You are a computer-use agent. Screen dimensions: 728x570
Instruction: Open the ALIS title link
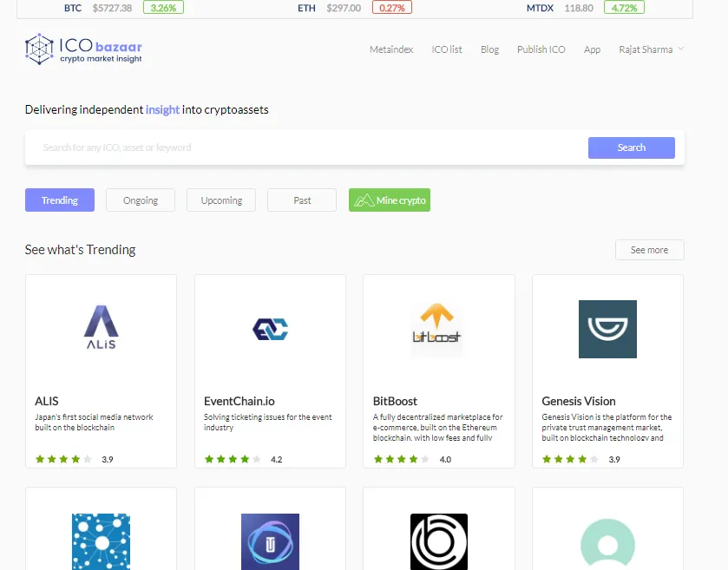[47, 401]
